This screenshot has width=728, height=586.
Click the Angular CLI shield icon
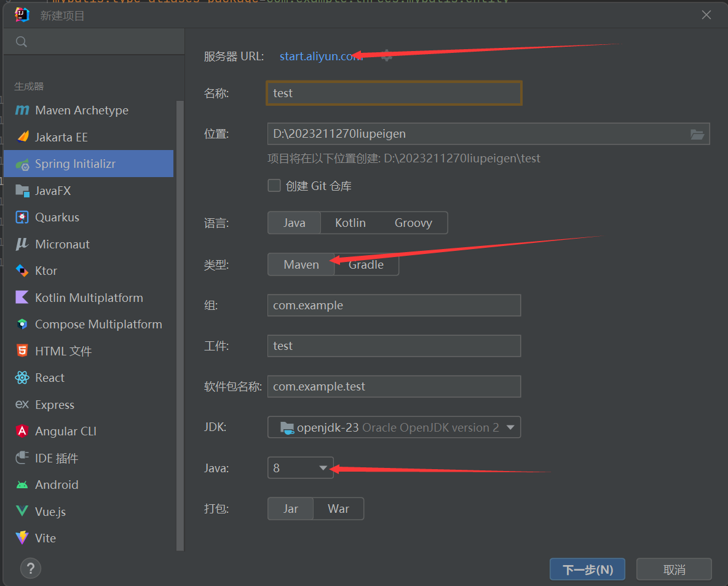click(x=22, y=431)
